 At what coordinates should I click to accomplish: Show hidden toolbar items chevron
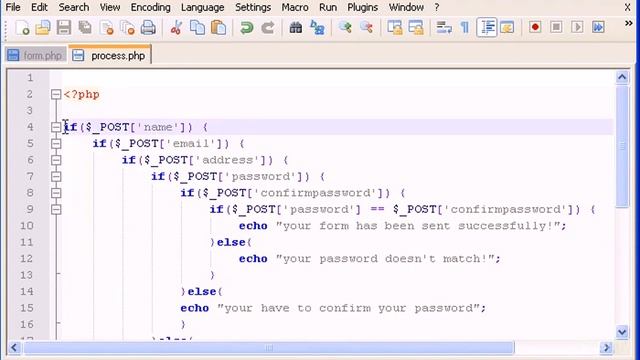629,24
